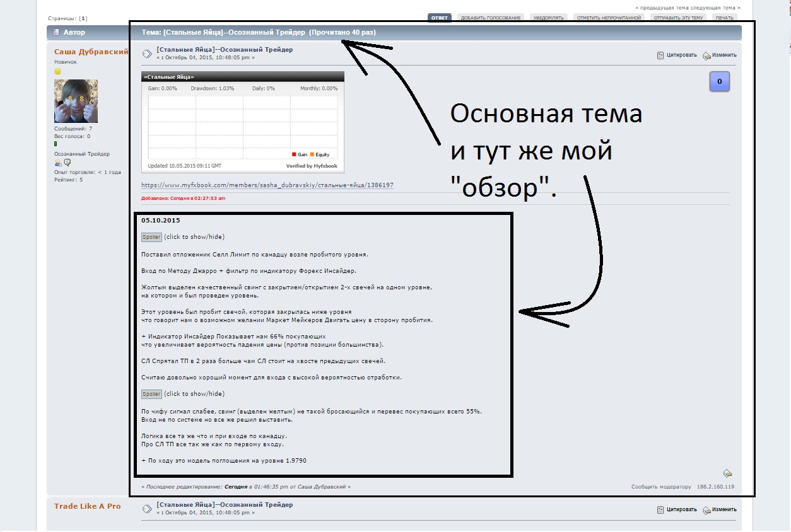The height and width of the screenshot is (532, 791).
Task: Click ОТМЕТИТЬ НЕПРОЧИТАННОЙ button
Action: click(x=609, y=18)
